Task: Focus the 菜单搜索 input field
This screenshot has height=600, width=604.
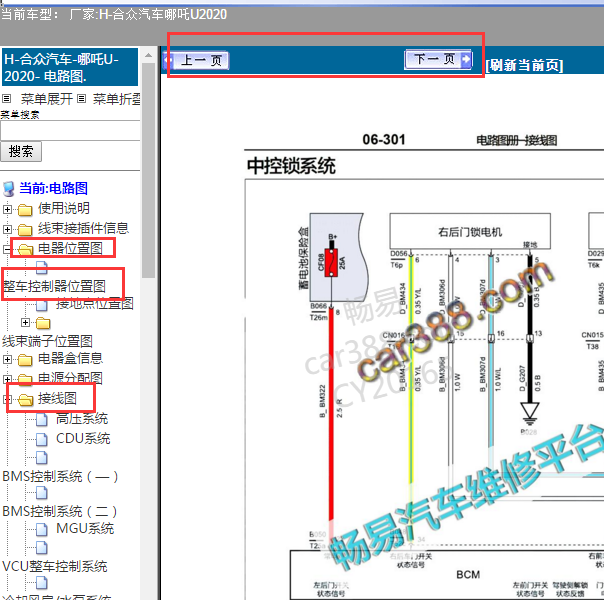Action: 70,131
